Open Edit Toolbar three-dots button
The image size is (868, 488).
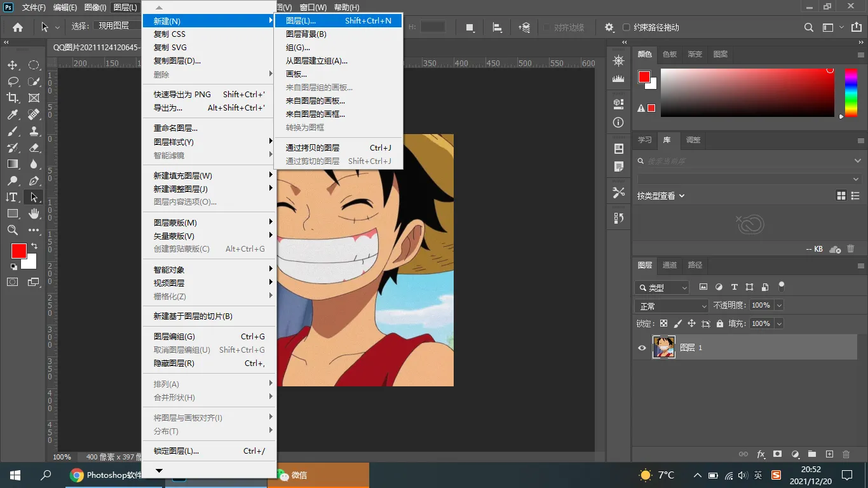(34, 230)
